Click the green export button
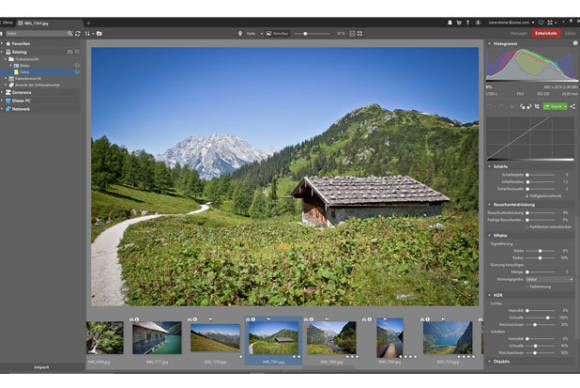 click(x=555, y=107)
